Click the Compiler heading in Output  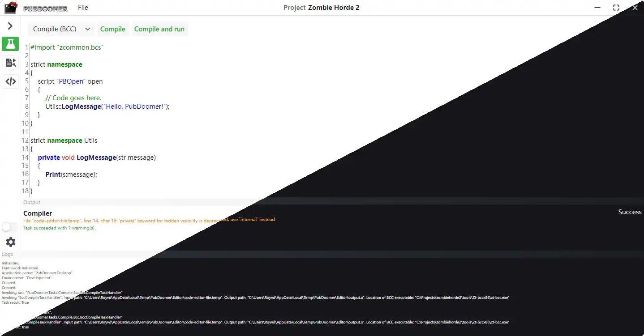(38, 213)
